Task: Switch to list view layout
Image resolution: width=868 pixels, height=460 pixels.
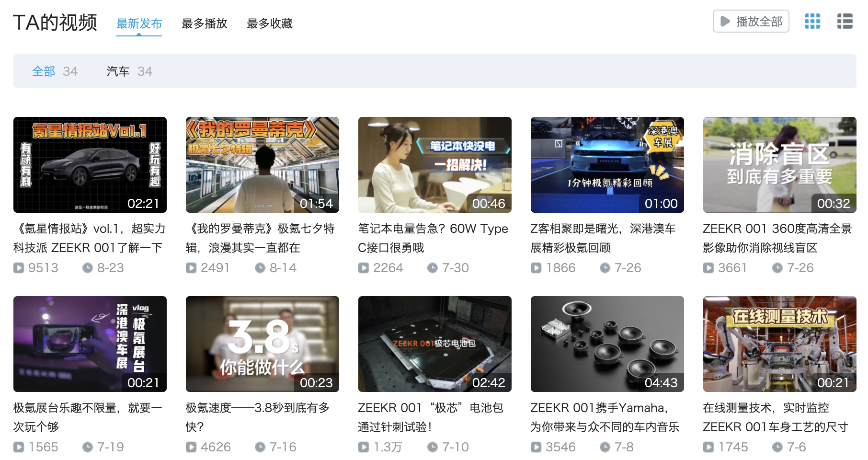Action: click(x=845, y=22)
